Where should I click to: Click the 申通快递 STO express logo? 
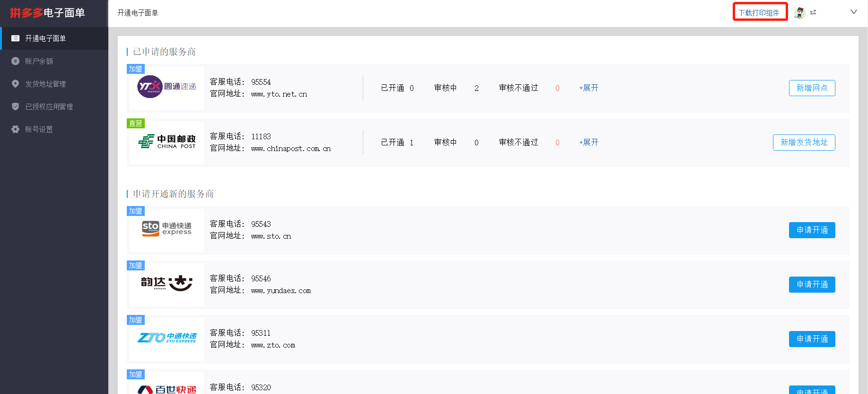[167, 229]
